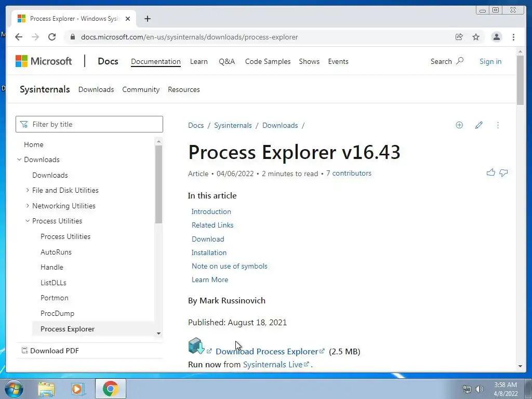532x399 pixels.
Task: Open Chrome three-dot menu
Action: click(513, 37)
